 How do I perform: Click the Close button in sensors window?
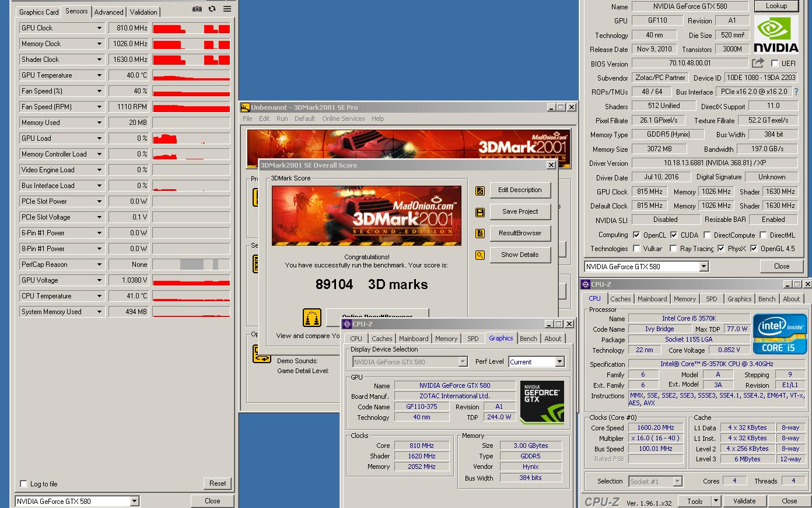(212, 501)
